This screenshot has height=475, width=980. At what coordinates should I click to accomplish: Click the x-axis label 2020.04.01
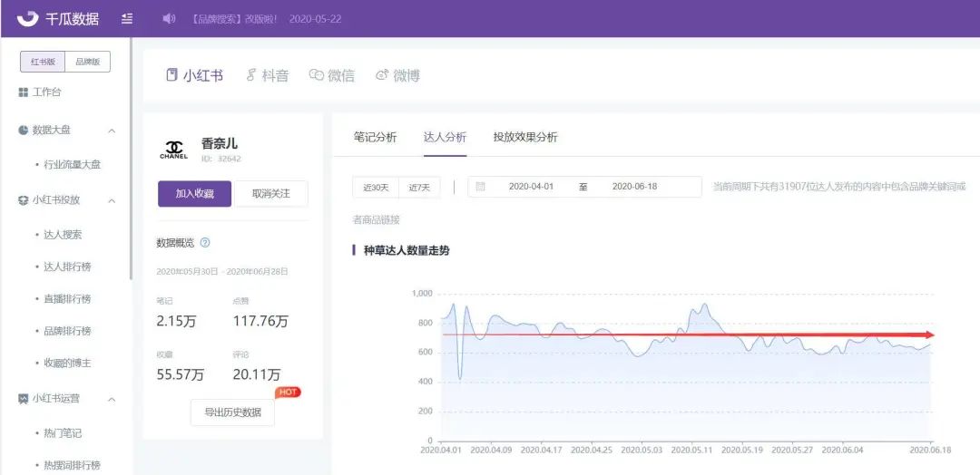click(442, 450)
